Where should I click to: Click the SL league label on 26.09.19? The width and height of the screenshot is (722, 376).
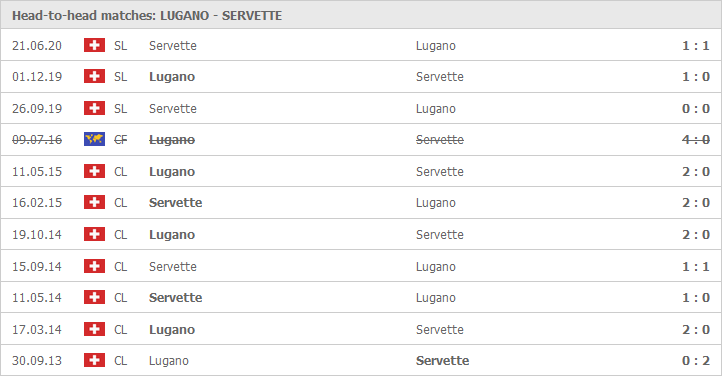[121, 109]
